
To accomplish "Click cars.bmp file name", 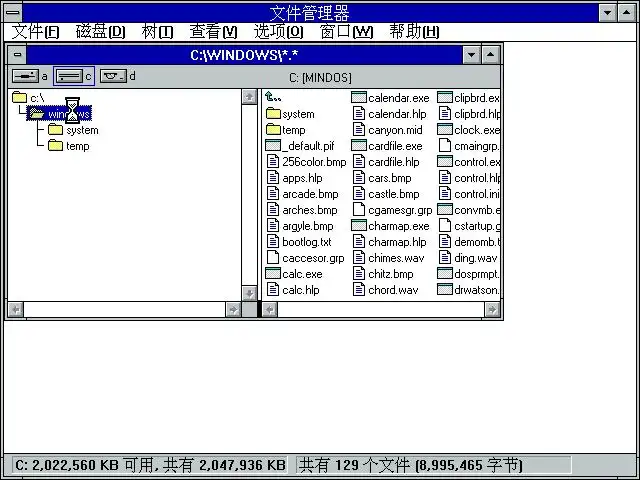I will 390,178.
